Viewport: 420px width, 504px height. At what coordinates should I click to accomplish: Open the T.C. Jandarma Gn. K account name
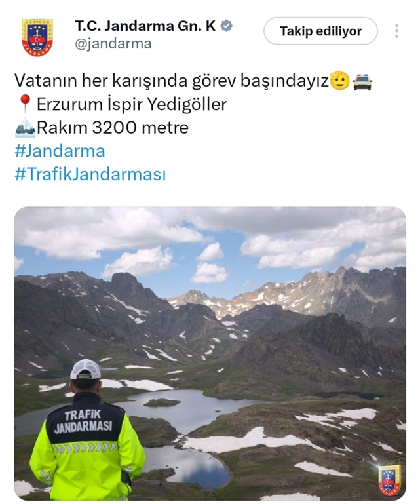tap(145, 26)
